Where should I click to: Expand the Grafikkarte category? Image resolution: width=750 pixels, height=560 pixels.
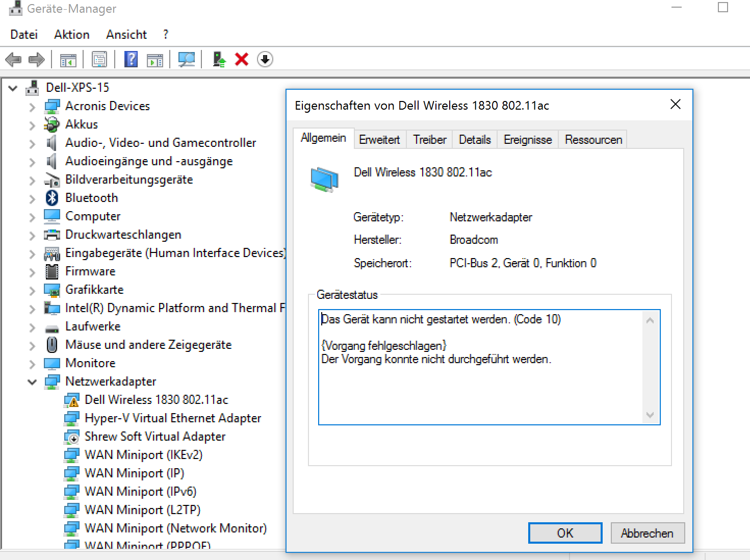tap(32, 290)
